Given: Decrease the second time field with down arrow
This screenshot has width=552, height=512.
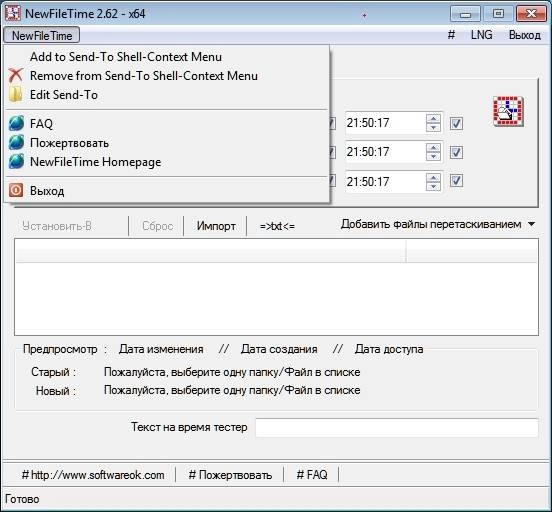Looking at the screenshot, I should click(x=433, y=156).
